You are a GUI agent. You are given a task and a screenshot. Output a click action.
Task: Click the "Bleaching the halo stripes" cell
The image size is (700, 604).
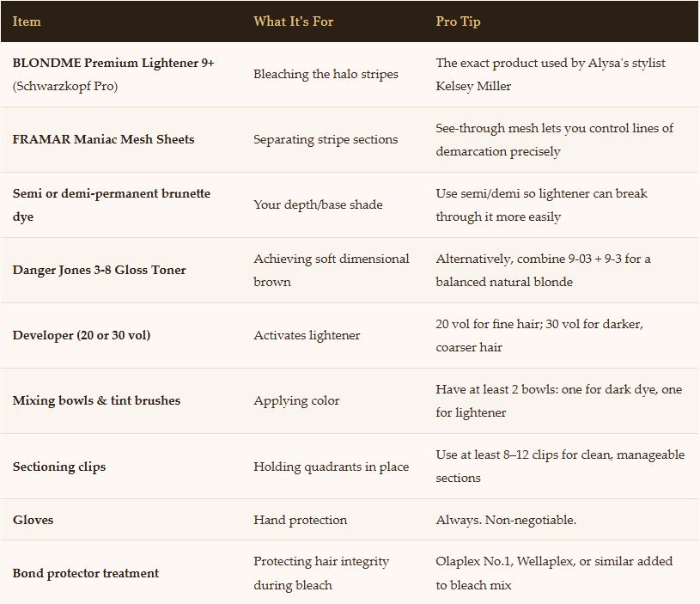coord(326,74)
